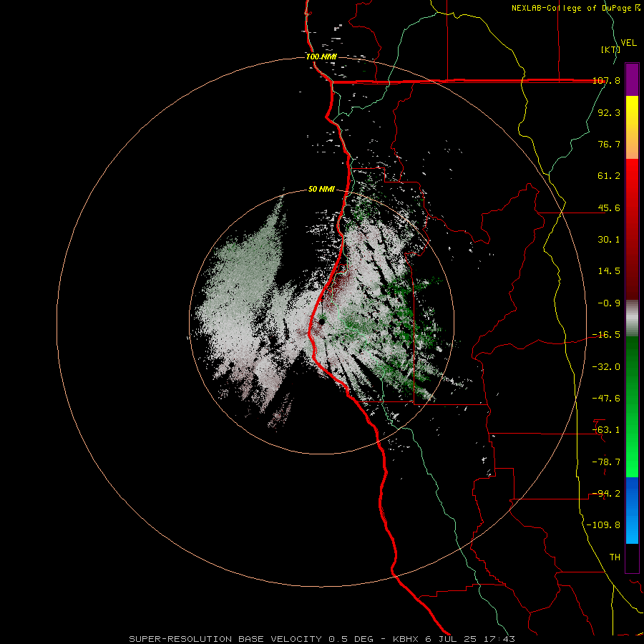The width and height of the screenshot is (644, 644).
Task: Click the VEL legend title
Action: [628, 43]
